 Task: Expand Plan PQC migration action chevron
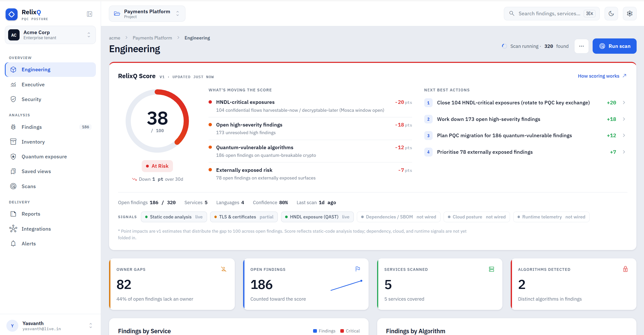[x=624, y=135]
